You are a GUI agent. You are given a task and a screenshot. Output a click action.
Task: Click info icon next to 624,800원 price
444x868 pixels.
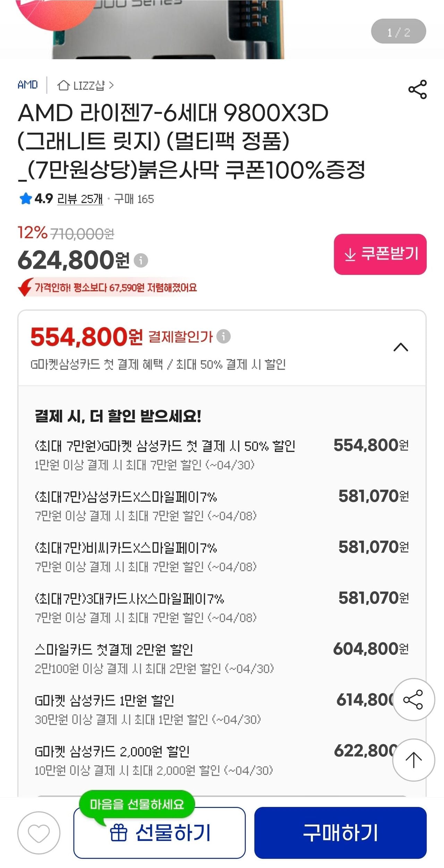(x=141, y=260)
